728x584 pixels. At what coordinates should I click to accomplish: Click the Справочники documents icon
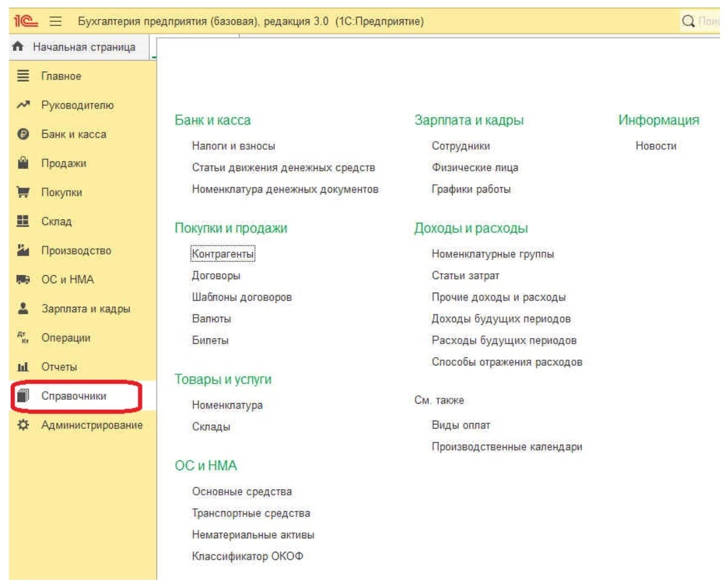click(23, 396)
